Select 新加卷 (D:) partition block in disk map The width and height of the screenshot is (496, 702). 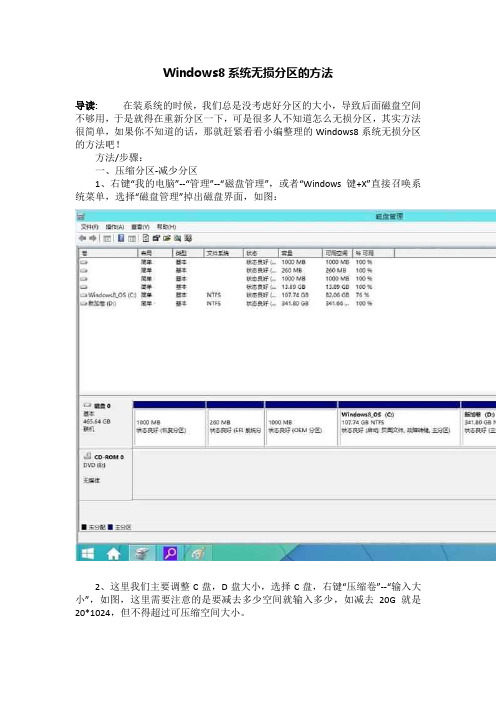(479, 424)
